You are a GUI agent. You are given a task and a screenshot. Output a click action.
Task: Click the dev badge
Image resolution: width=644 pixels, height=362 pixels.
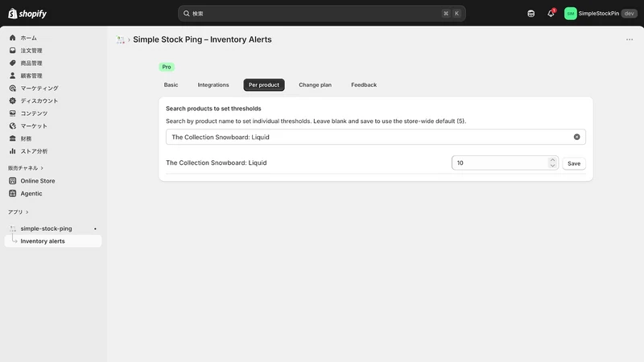(630, 14)
